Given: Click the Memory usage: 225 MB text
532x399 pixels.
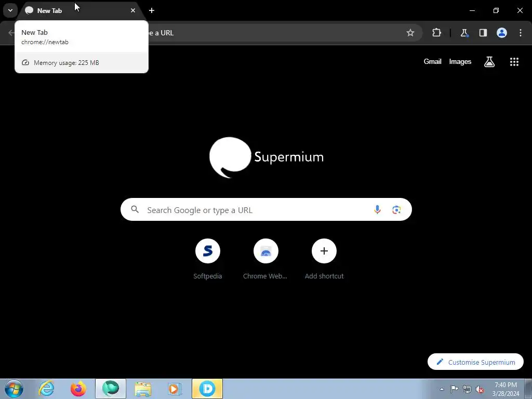Looking at the screenshot, I should [66, 63].
